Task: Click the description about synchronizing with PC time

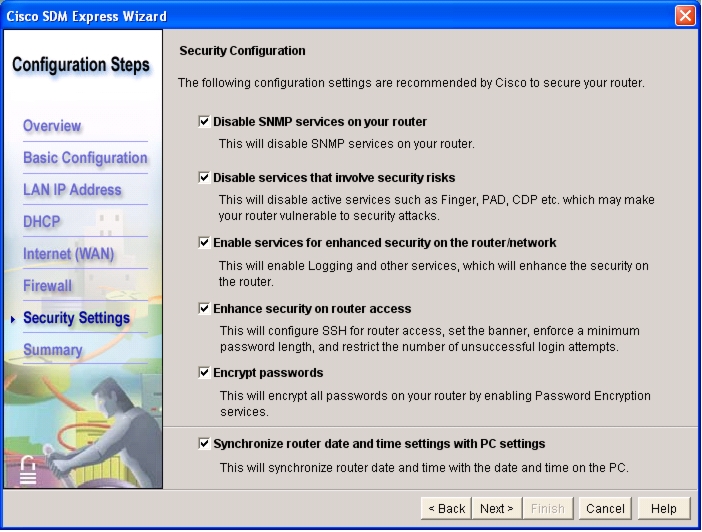Action: [424, 468]
